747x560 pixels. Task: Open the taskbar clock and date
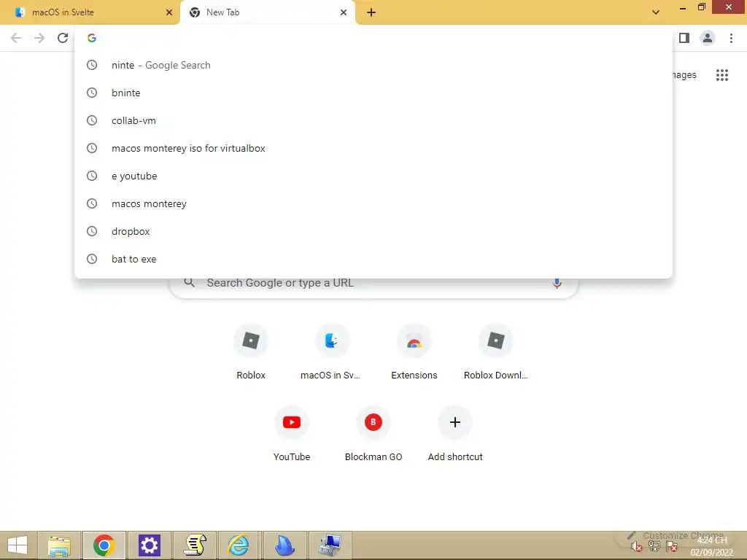712,546
